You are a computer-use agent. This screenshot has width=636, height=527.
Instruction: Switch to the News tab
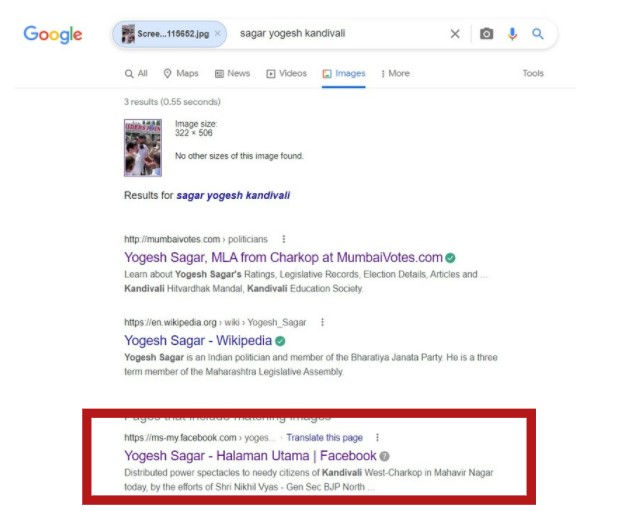[x=232, y=73]
